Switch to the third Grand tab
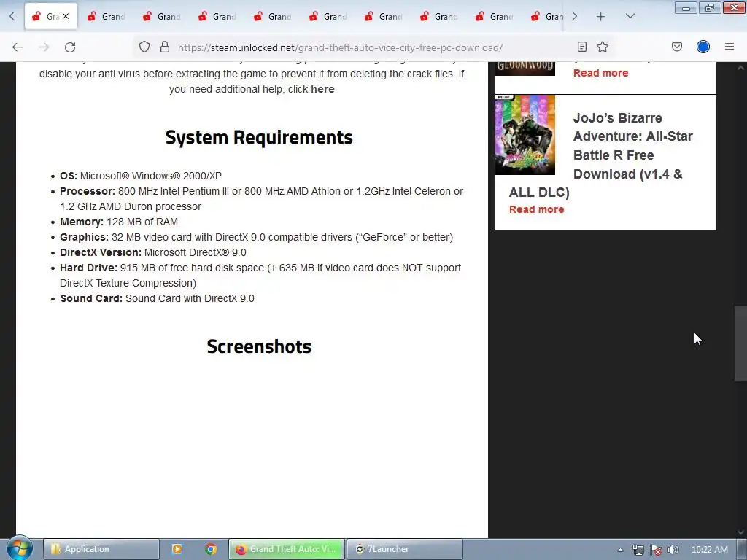This screenshot has height=560, width=747. pos(161,17)
